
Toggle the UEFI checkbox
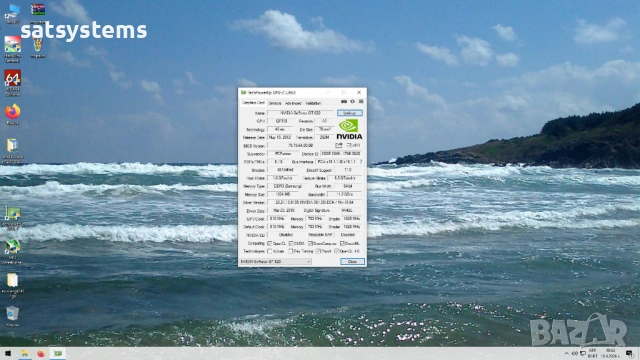[x=349, y=145]
